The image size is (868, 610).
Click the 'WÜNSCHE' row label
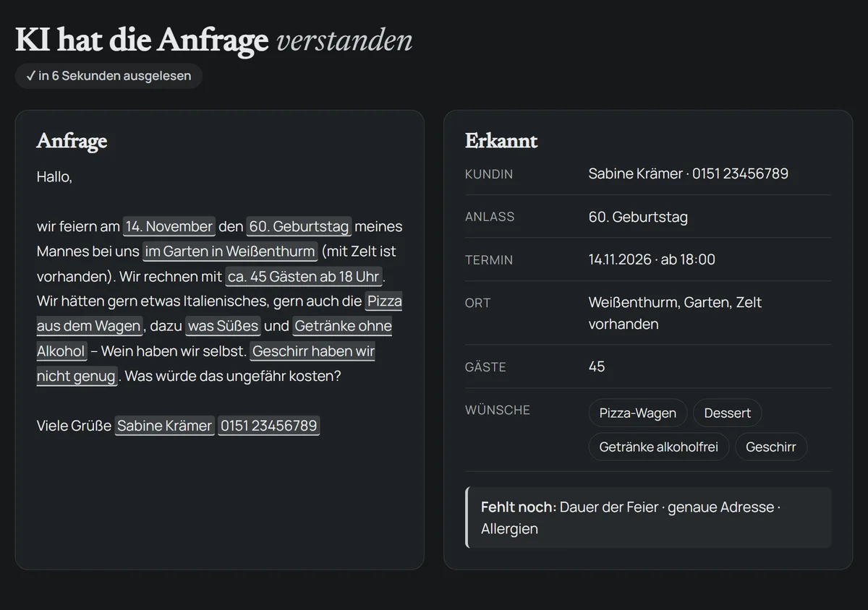click(498, 410)
